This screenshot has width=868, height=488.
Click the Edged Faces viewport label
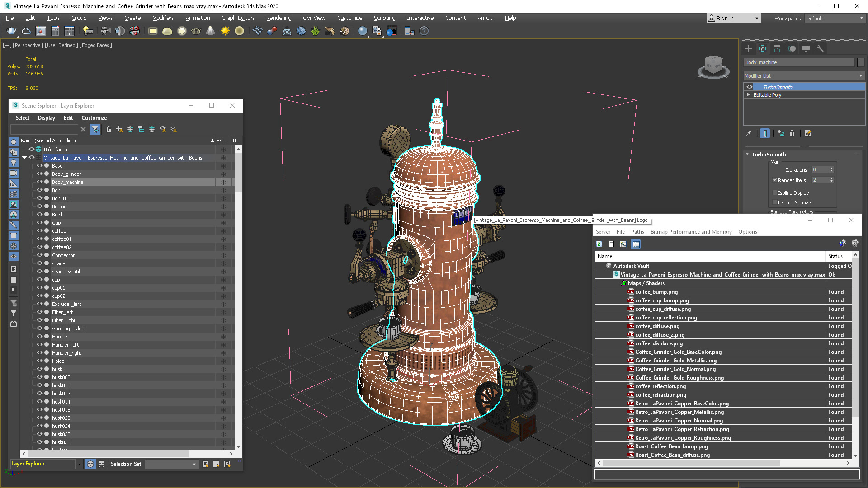point(96,45)
